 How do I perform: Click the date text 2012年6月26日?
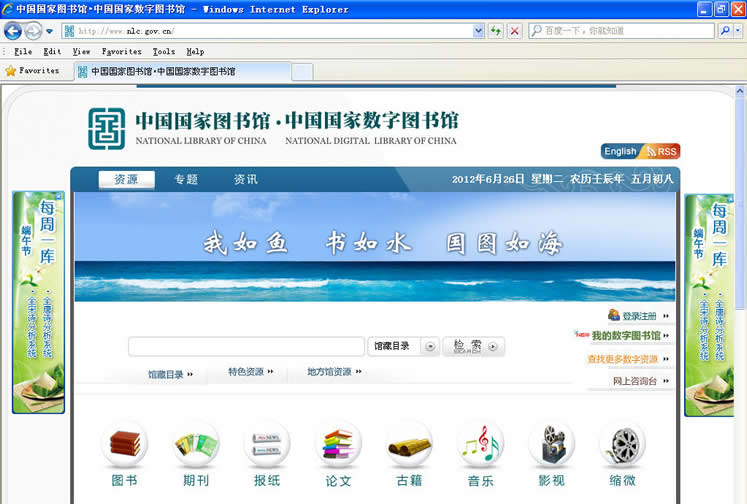tap(488, 179)
